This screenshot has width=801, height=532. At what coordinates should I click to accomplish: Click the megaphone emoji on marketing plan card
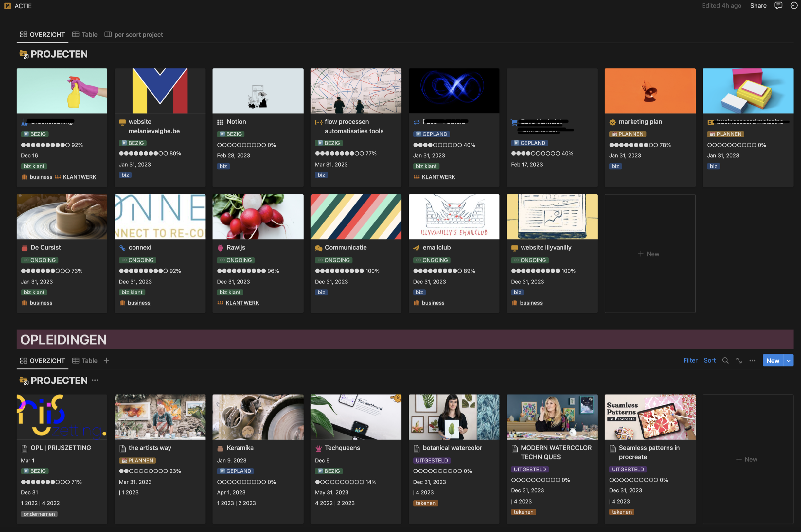[613, 121]
